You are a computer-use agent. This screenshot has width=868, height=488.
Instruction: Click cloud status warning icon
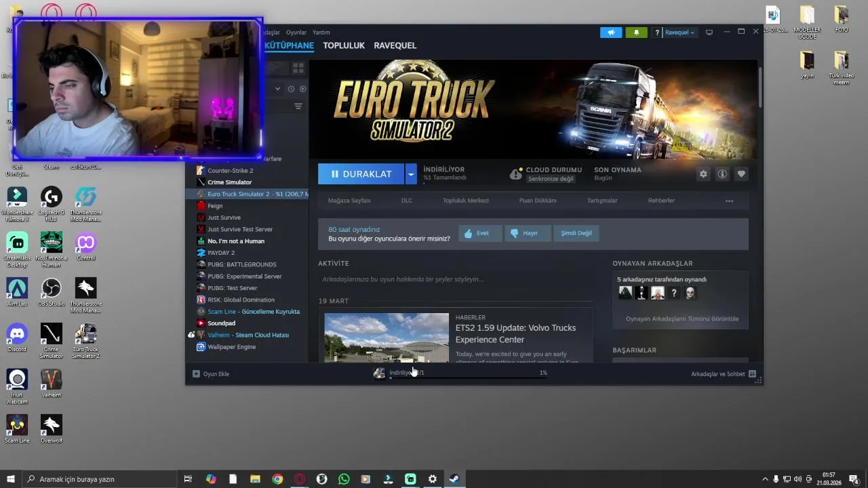pyautogui.click(x=516, y=174)
